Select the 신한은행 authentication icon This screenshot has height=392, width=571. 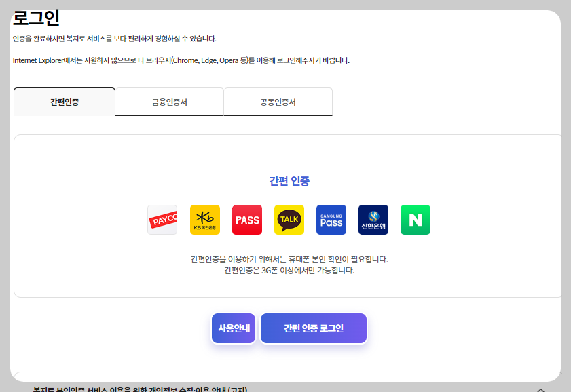tap(373, 219)
